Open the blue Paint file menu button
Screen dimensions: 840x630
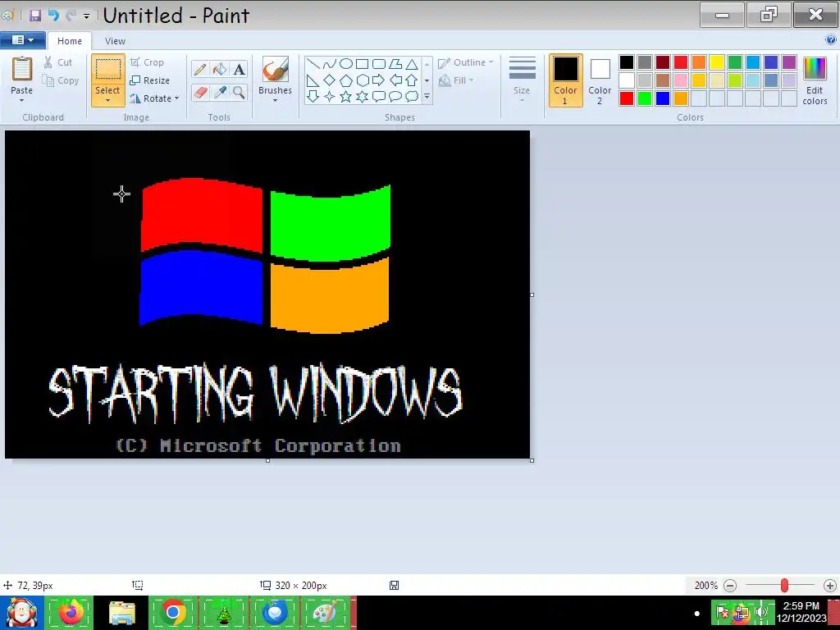pos(22,39)
